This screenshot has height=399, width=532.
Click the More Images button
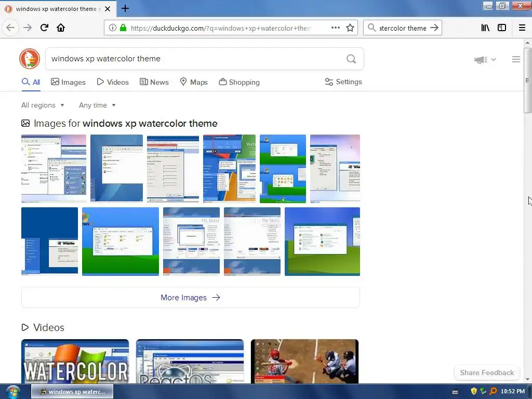click(x=190, y=298)
